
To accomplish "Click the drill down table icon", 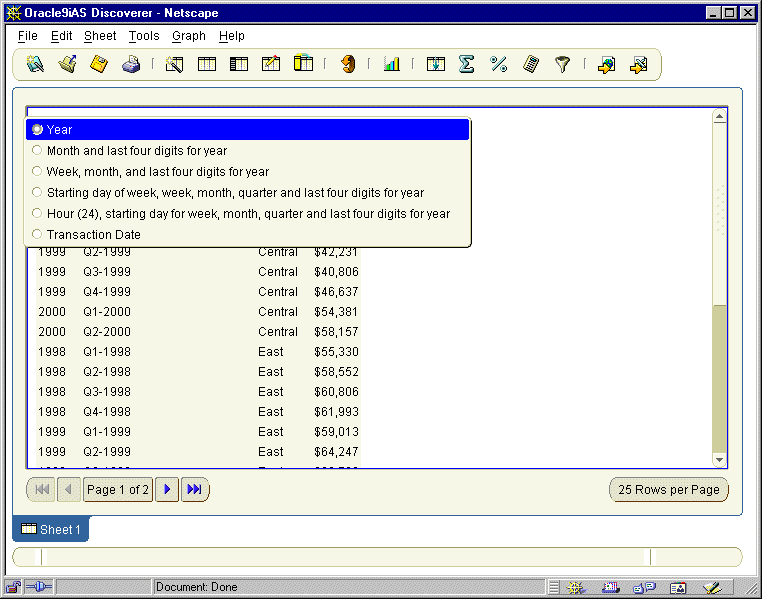I will 435,64.
